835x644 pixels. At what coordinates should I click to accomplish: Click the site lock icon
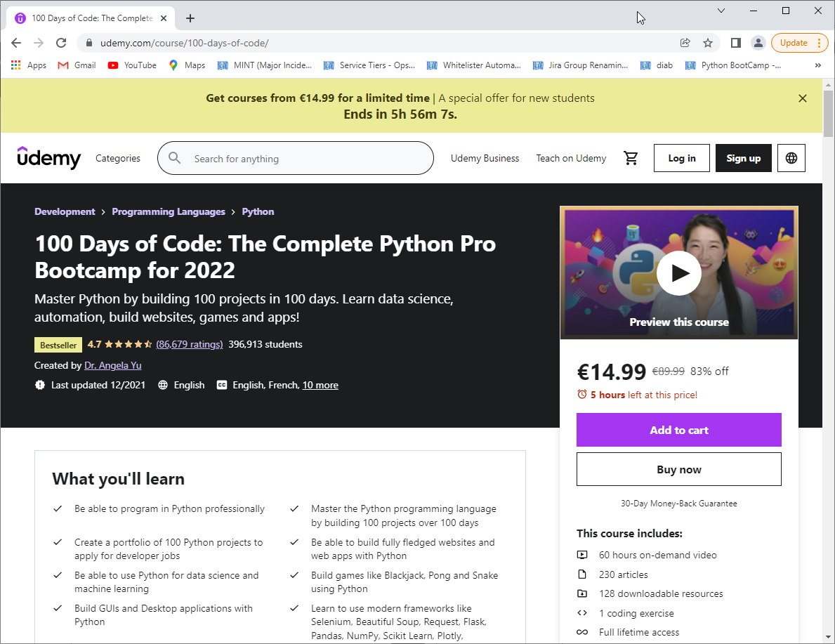[89, 43]
